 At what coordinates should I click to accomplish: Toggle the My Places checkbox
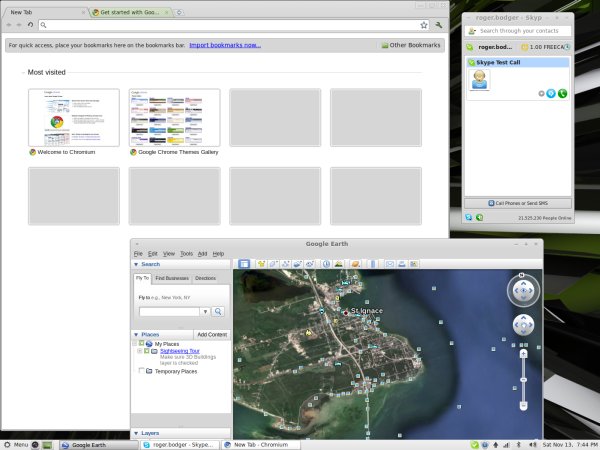click(x=141, y=343)
